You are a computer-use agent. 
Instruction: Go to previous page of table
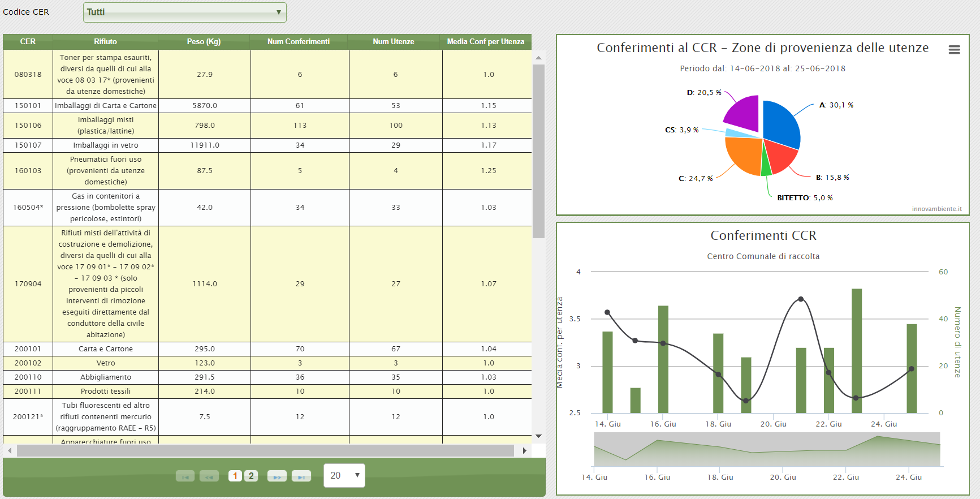click(x=209, y=476)
